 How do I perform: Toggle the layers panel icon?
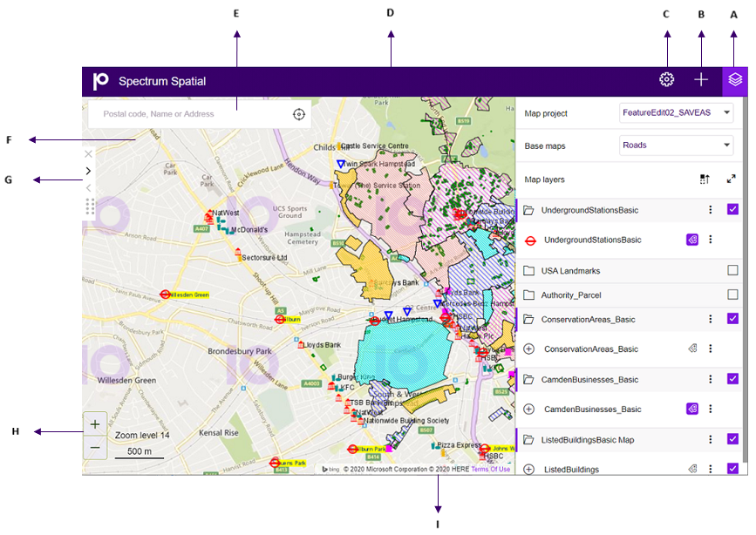(735, 79)
